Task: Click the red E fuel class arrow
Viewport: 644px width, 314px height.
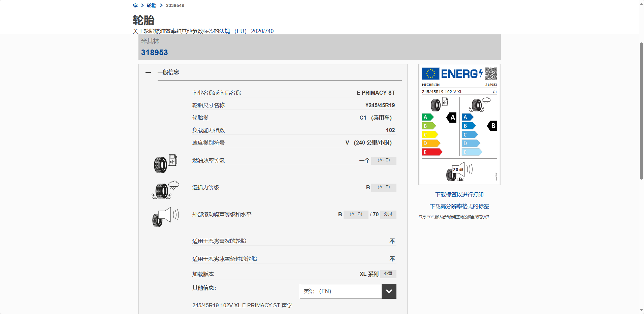Action: [x=431, y=152]
